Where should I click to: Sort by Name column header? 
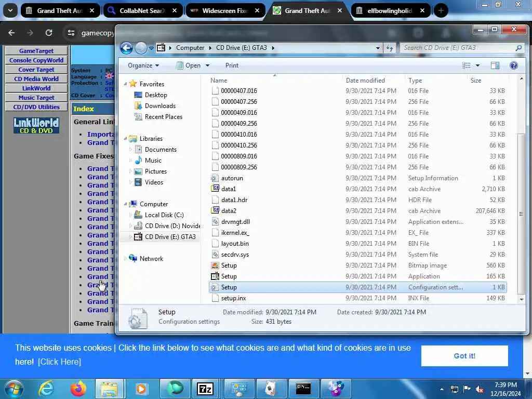[275, 81]
